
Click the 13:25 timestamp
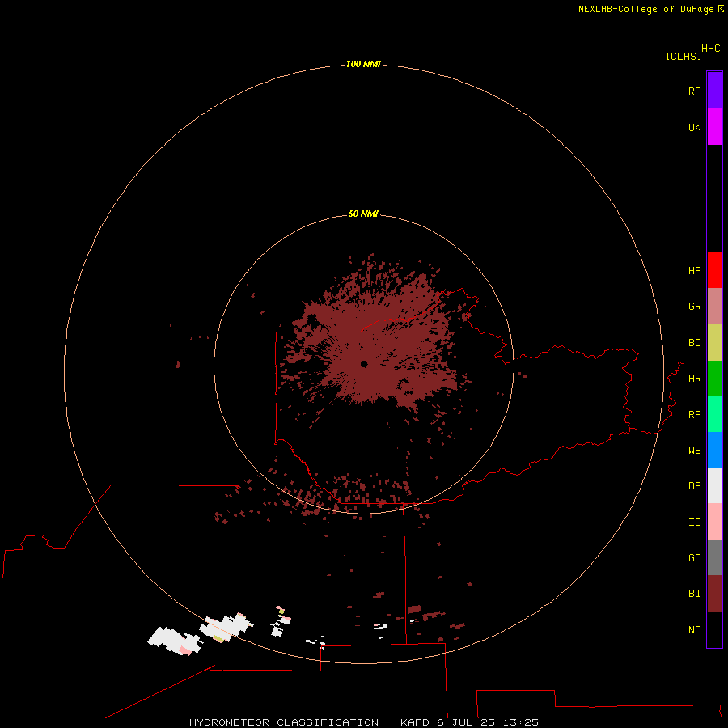click(520, 722)
